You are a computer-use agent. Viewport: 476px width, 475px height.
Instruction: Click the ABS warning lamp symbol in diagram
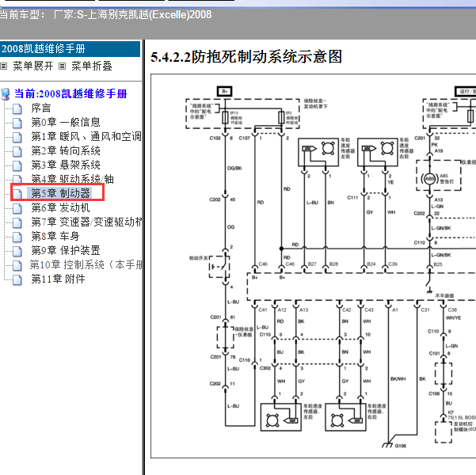click(x=429, y=178)
